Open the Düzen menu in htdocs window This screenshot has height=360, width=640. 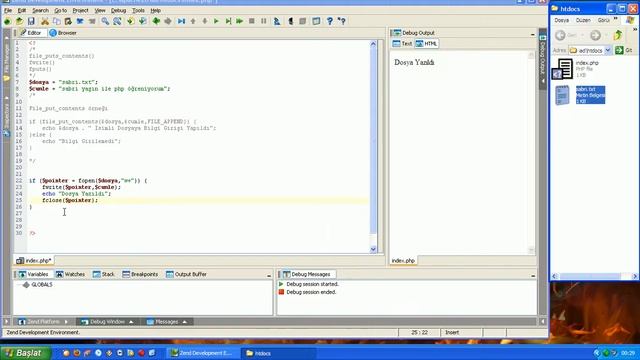583,20
